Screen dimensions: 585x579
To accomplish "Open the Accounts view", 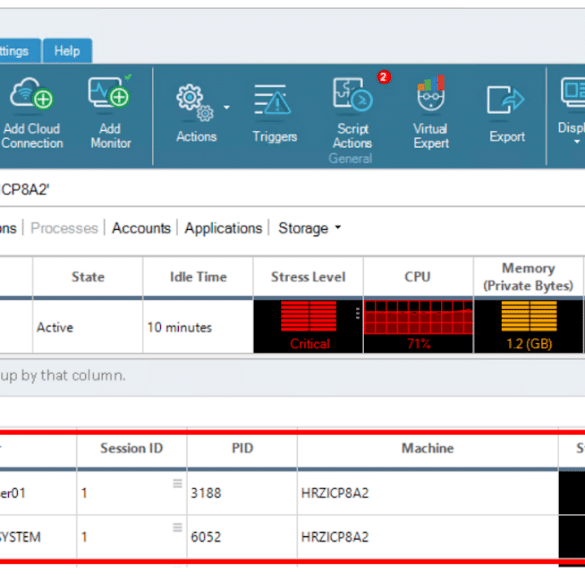I will [141, 228].
